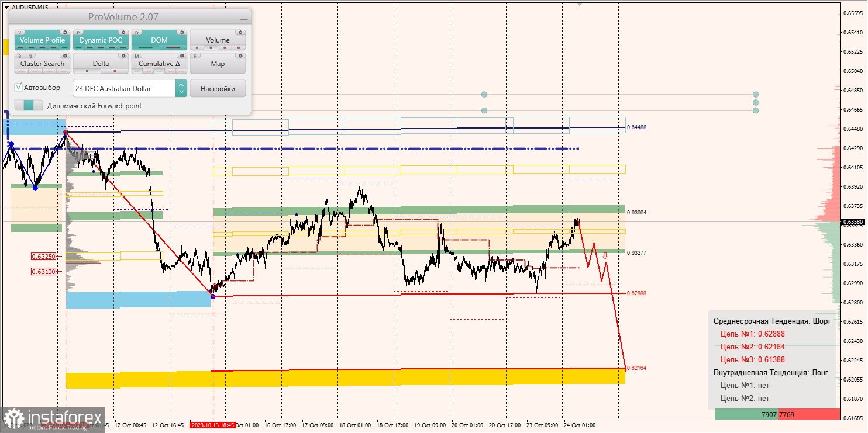Toggle the Динамический Forward-point switch
868x433 pixels.
point(29,105)
